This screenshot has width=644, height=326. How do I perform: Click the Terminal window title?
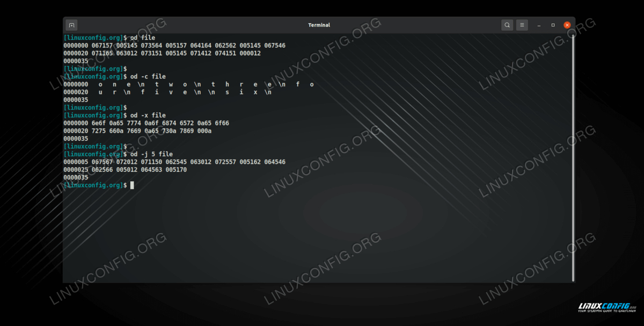tap(319, 25)
